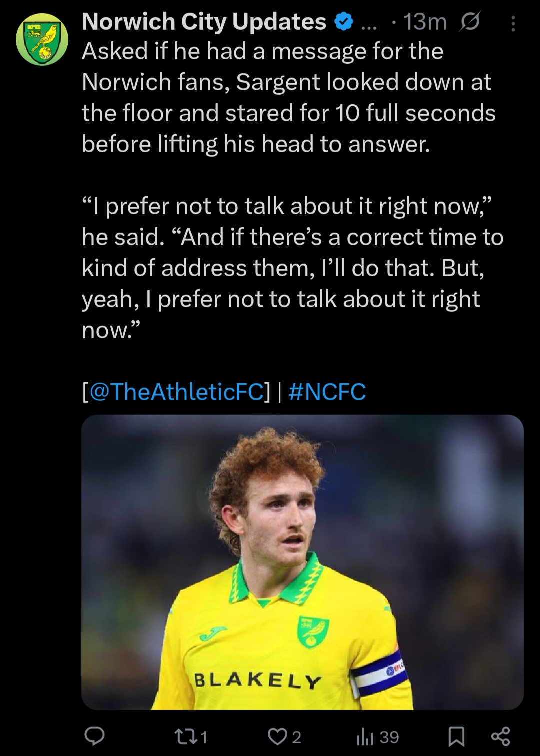Open the photo of the player in yellow
Viewport: 540px width, 756px height.
click(x=302, y=562)
